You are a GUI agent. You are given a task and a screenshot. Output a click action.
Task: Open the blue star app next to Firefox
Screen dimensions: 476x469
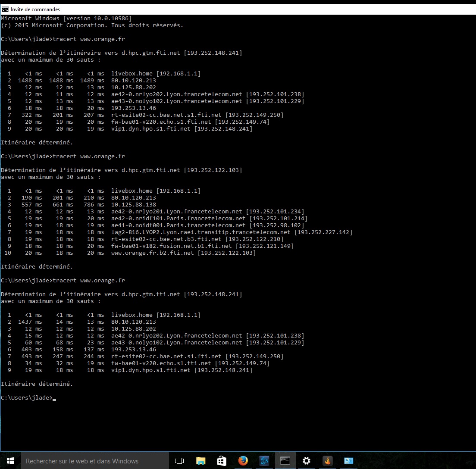[264, 461]
